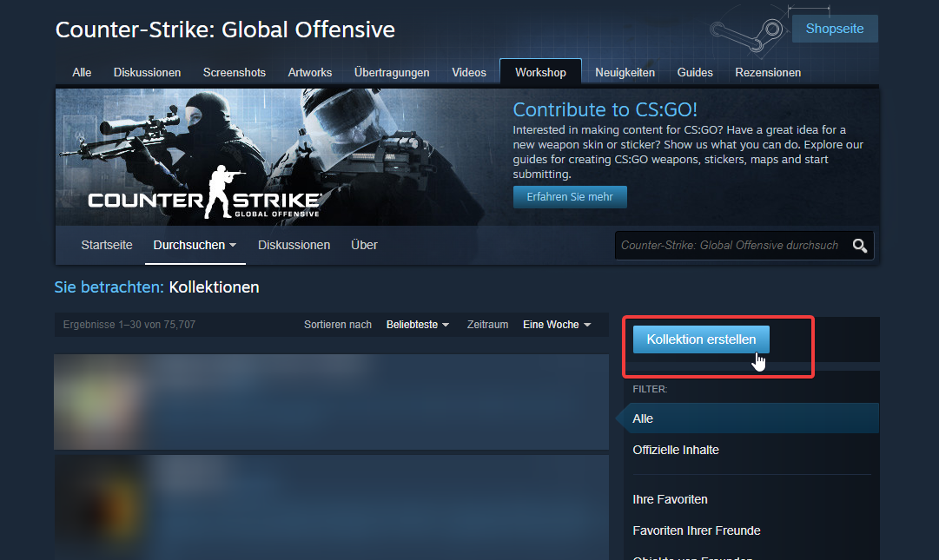Screen dimensions: 939x560
Task: Show Ihre Favoriten collections
Action: (x=670, y=499)
